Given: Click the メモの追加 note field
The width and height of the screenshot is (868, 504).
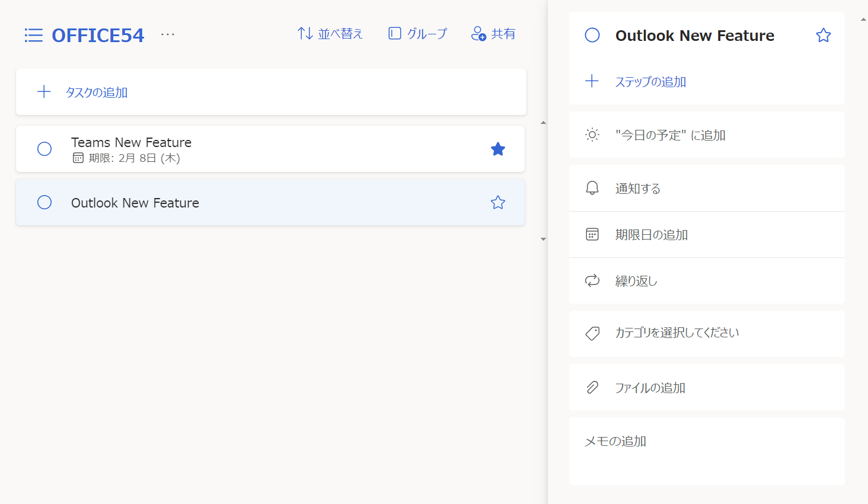Looking at the screenshot, I should tap(707, 451).
